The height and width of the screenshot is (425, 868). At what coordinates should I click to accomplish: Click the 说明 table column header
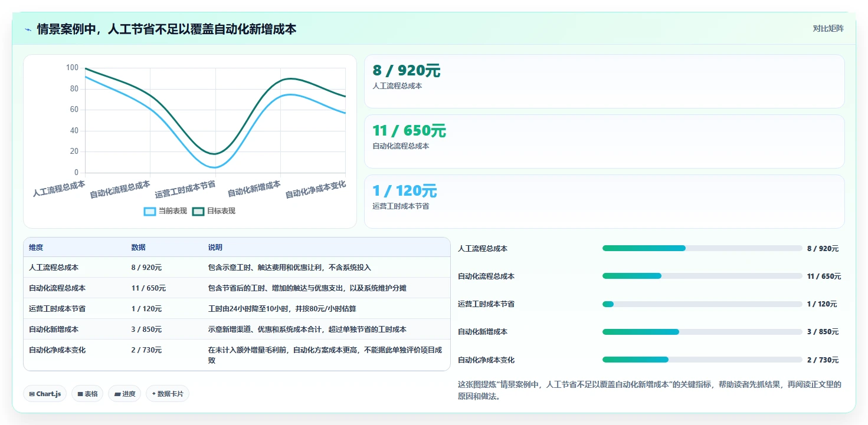tap(215, 248)
